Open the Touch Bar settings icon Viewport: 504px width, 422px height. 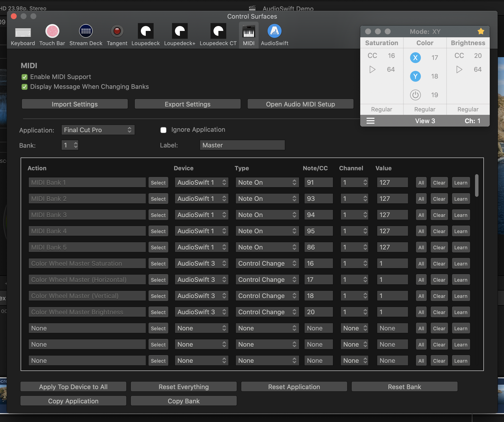pyautogui.click(x=52, y=34)
